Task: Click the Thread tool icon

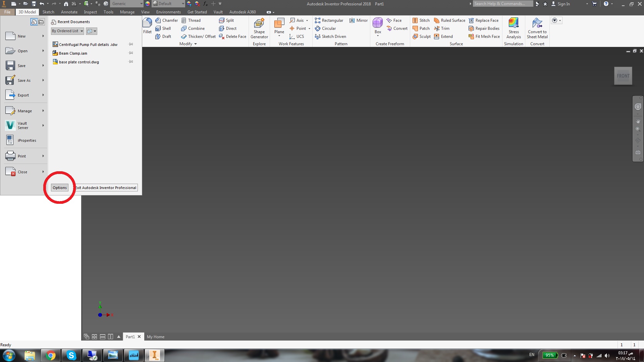Action: [x=184, y=20]
